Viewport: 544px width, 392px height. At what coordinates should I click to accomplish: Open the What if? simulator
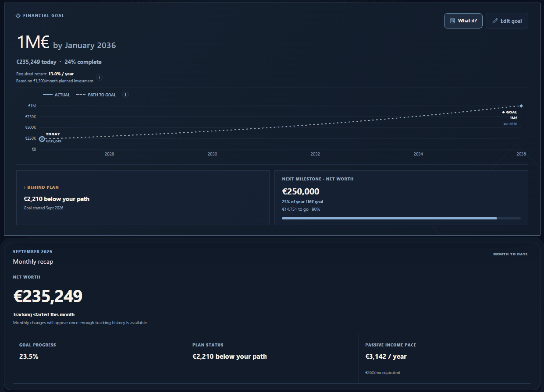(463, 21)
